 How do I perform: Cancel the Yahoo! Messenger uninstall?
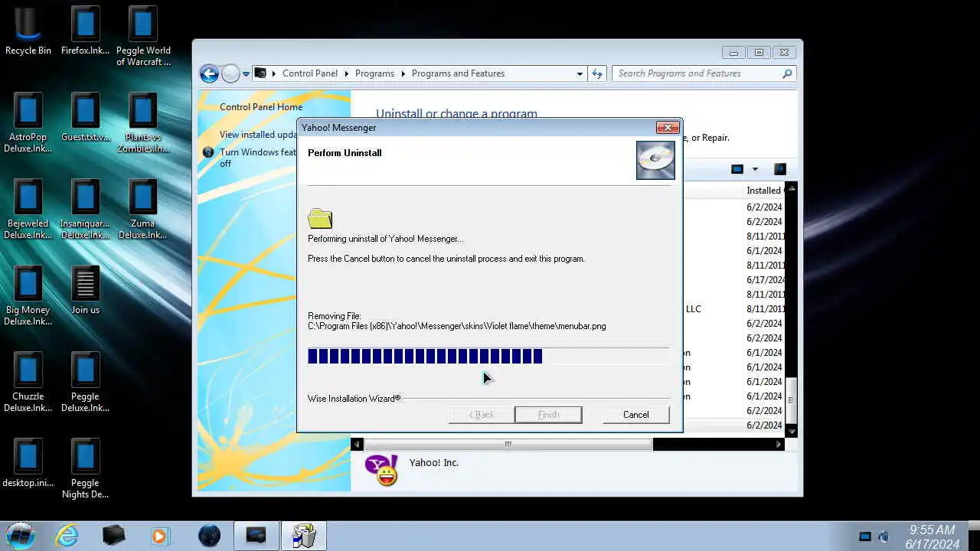tap(635, 415)
